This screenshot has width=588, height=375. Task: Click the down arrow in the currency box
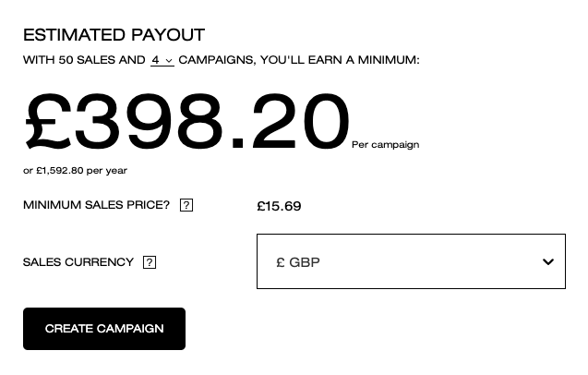(547, 262)
